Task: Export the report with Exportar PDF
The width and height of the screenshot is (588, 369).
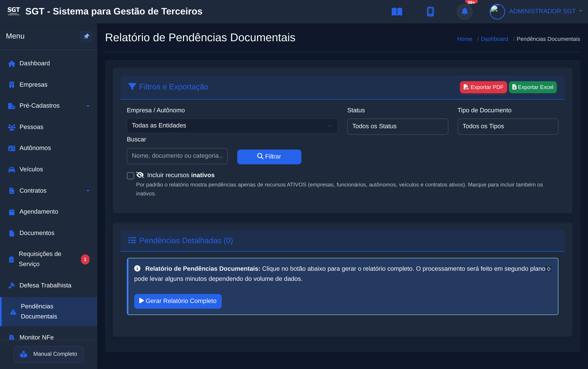Action: pos(483,87)
